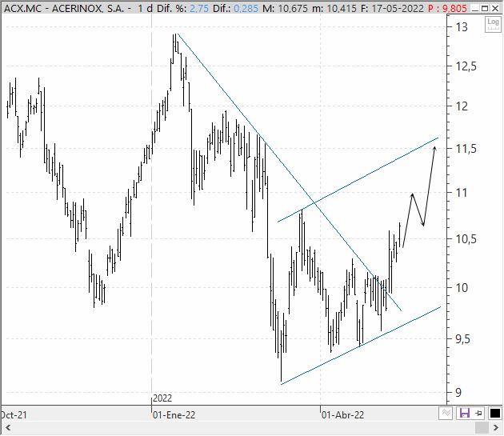Click the ACX.MC - ACERINOX, S.A. title text
504x436 pixels.
[x=64, y=8]
